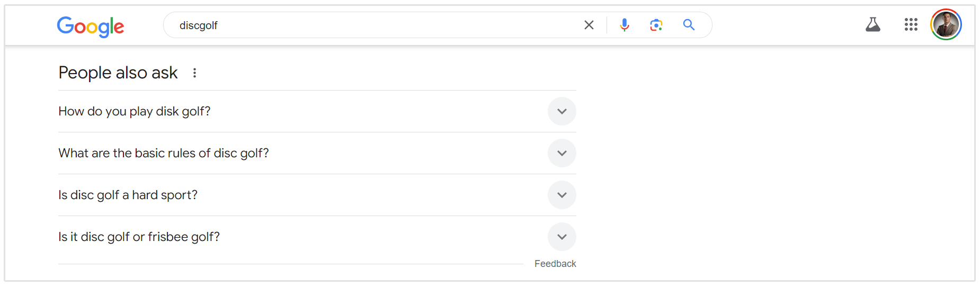Expand "Is disc golf a hard sport?" chevron

click(562, 195)
